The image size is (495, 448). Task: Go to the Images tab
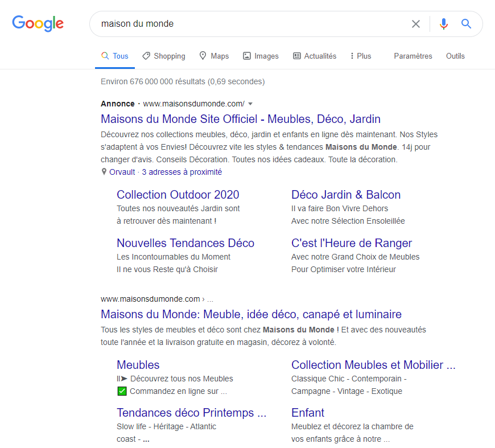click(x=261, y=56)
